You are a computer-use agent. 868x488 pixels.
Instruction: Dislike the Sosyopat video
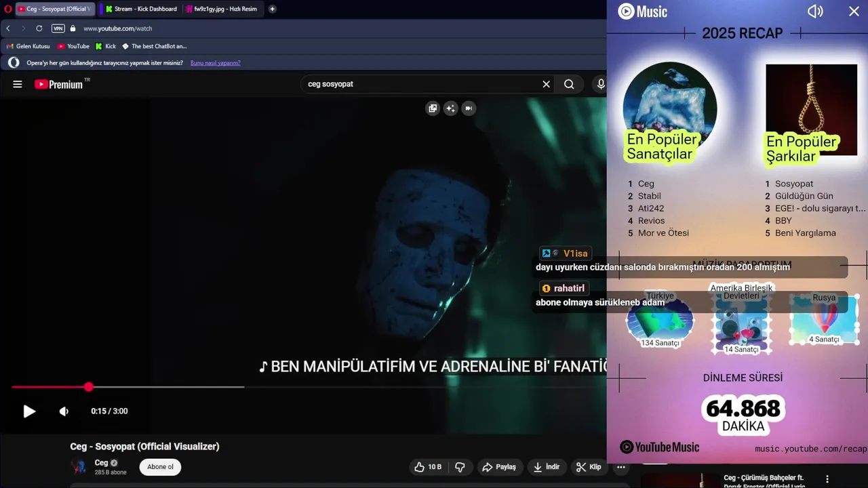click(460, 467)
